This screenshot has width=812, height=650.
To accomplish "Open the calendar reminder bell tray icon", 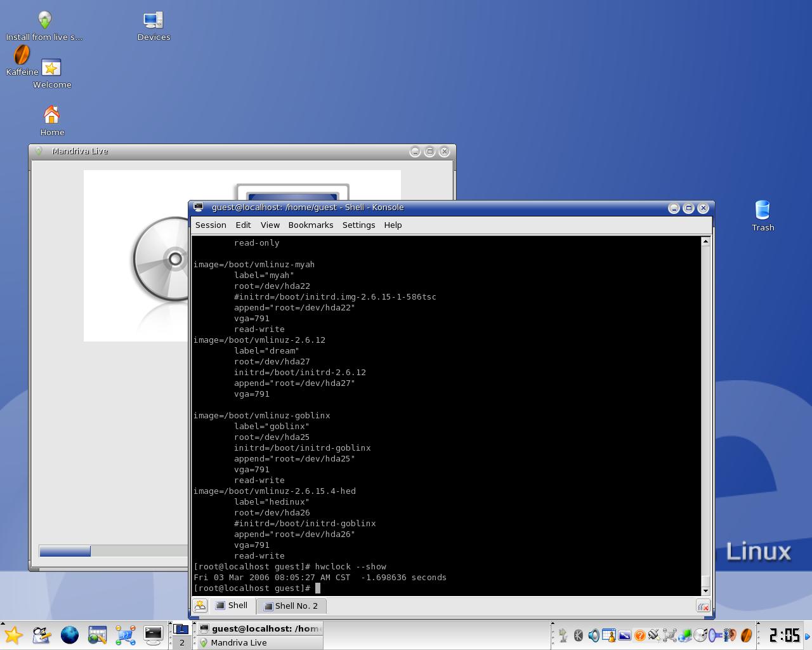I will (609, 635).
